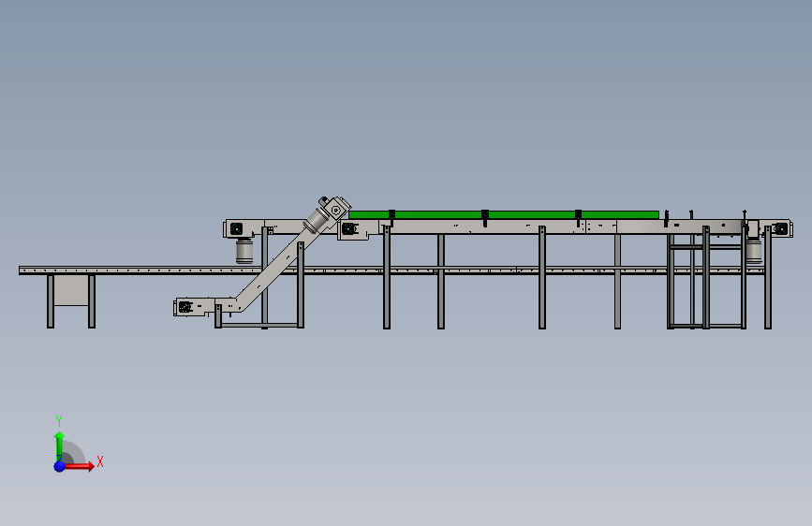
Task: Select the green belt on the upper conveyor
Action: pyautogui.click(x=504, y=214)
